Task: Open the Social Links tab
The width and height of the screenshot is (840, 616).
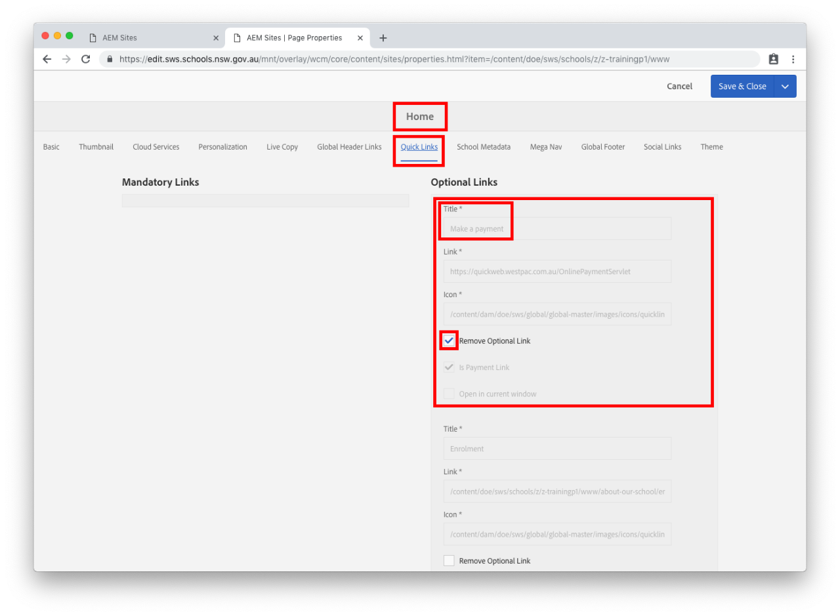Action: point(663,147)
